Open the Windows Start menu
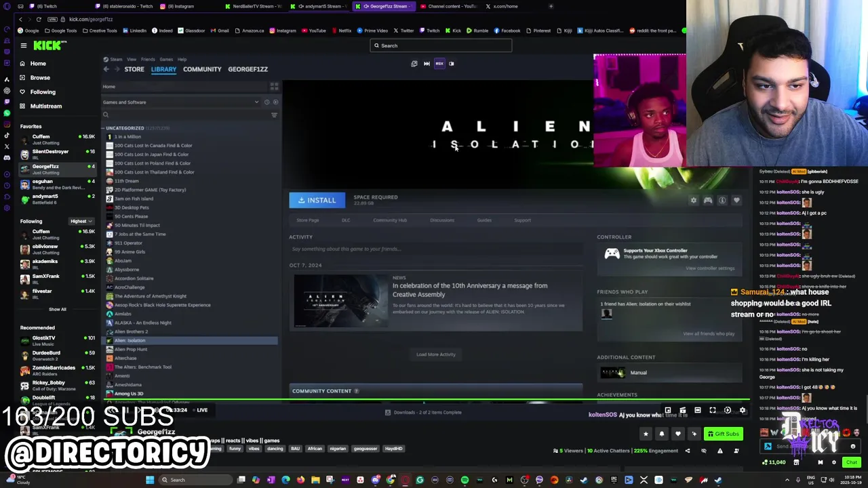868x488 pixels. (x=149, y=480)
